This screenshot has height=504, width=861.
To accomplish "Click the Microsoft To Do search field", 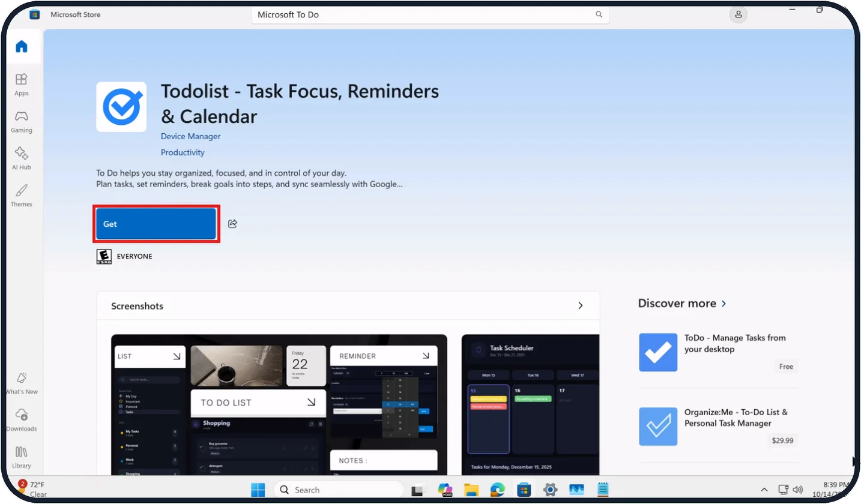I will coord(431,14).
